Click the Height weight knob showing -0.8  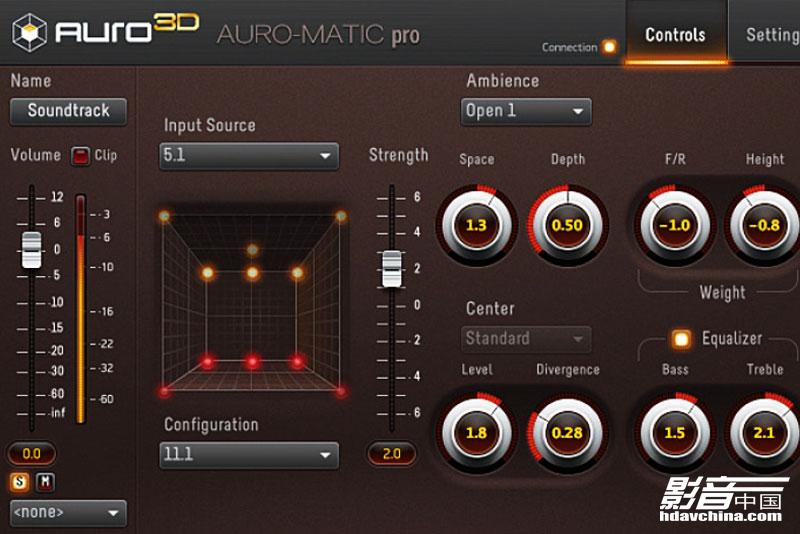[764, 225]
